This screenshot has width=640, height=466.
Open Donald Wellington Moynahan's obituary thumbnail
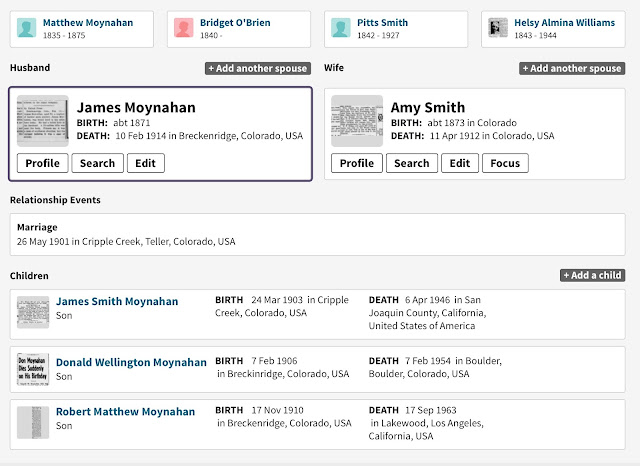coord(33,368)
